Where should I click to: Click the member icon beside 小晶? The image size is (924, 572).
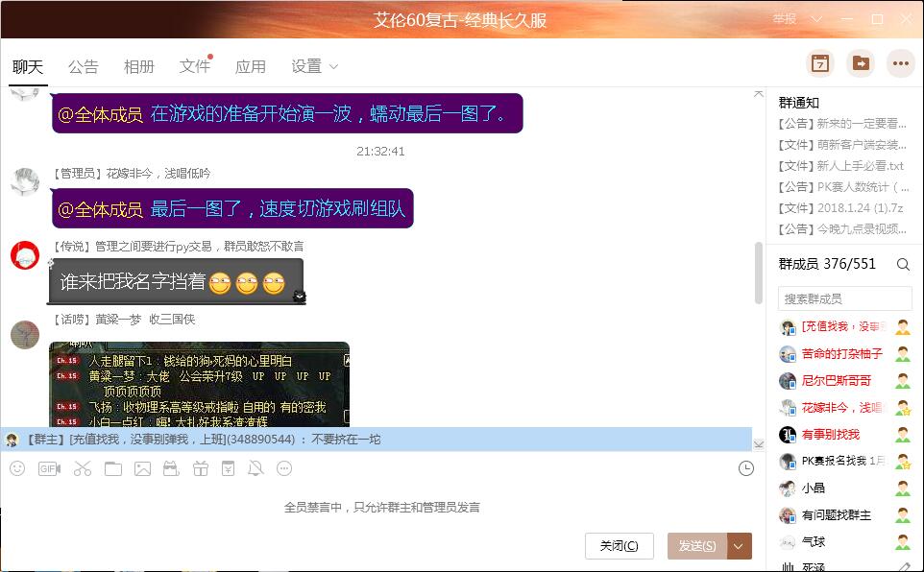(x=903, y=488)
